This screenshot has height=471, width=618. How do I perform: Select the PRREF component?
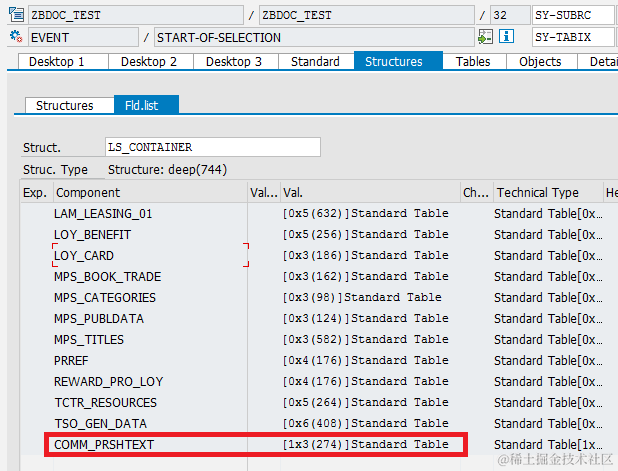[71, 361]
